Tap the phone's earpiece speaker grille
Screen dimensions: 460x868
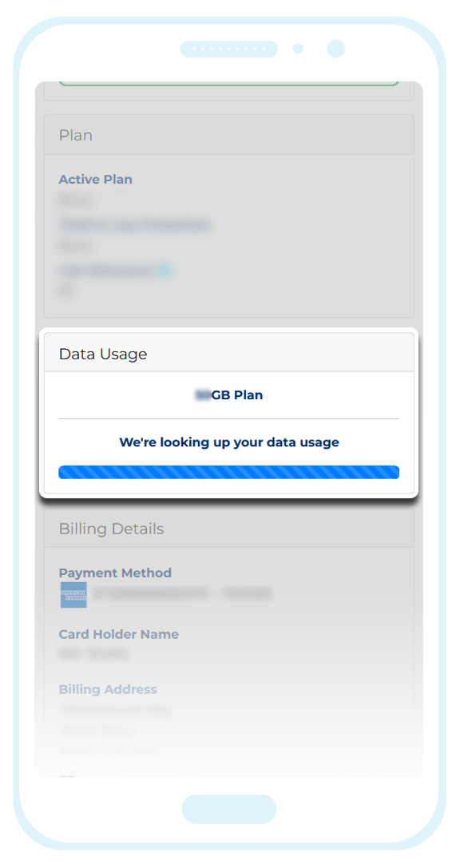tap(228, 49)
